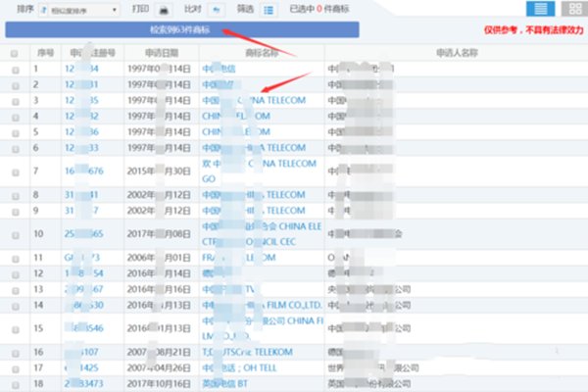Screen dimensions: 588x392
Task: Check the box in row 13
Action: [16, 290]
